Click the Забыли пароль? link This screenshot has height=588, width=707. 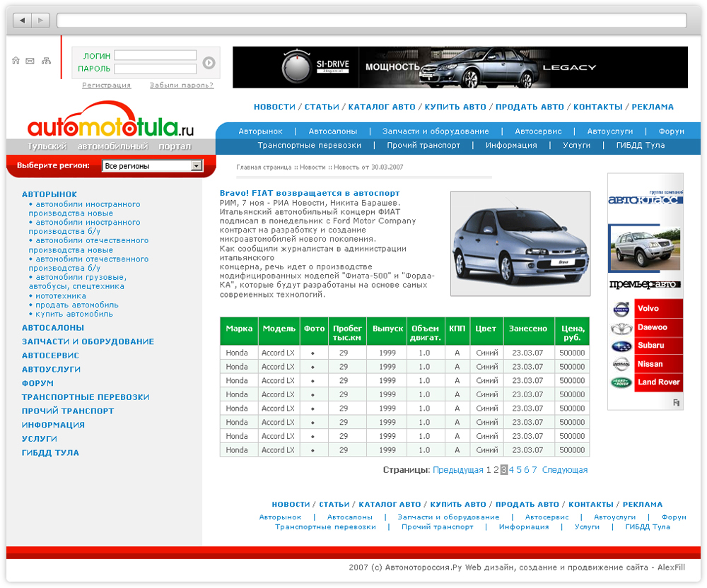[x=181, y=85]
